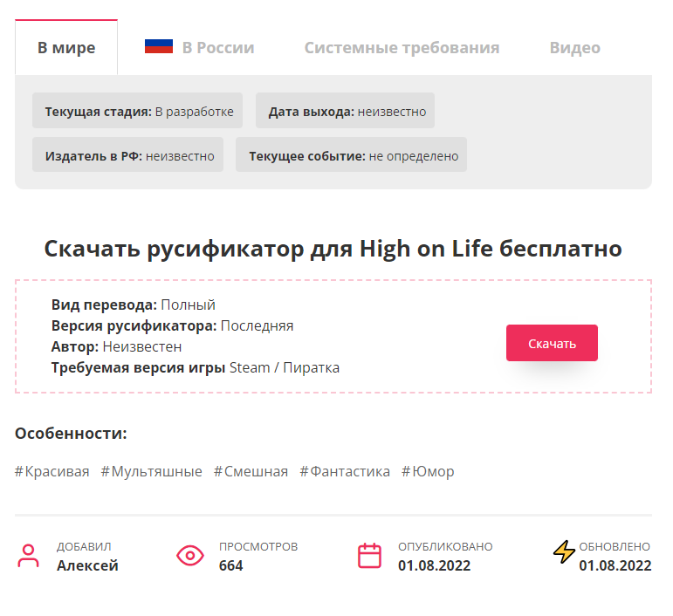
Task: Click the «Издатель в РФ» badge
Action: click(x=128, y=155)
